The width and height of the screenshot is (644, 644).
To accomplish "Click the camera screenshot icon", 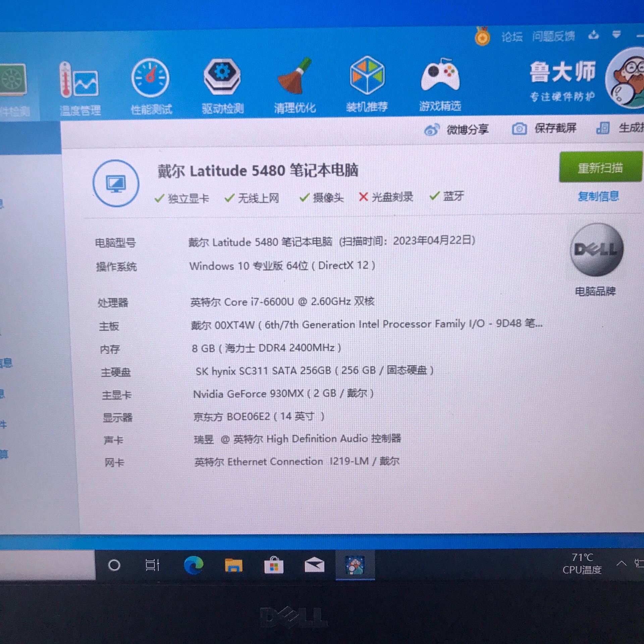I will [x=519, y=129].
